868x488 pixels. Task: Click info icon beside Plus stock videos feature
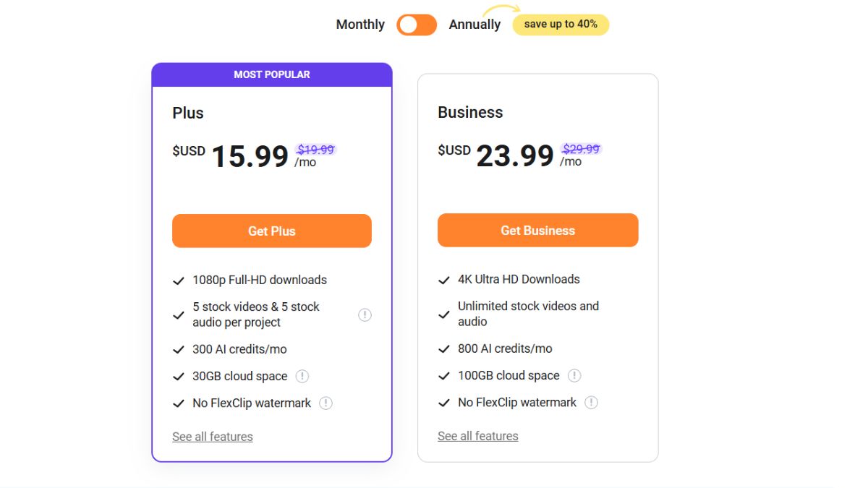point(365,314)
